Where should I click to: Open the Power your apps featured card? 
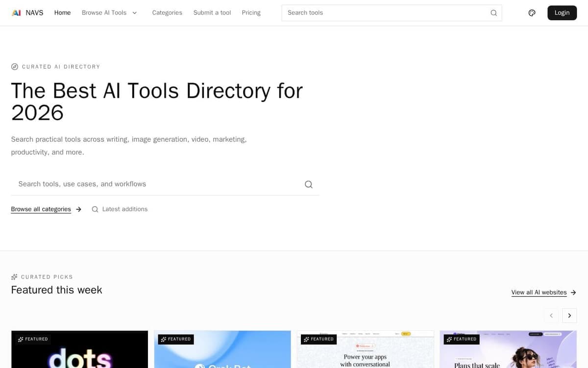(366, 349)
